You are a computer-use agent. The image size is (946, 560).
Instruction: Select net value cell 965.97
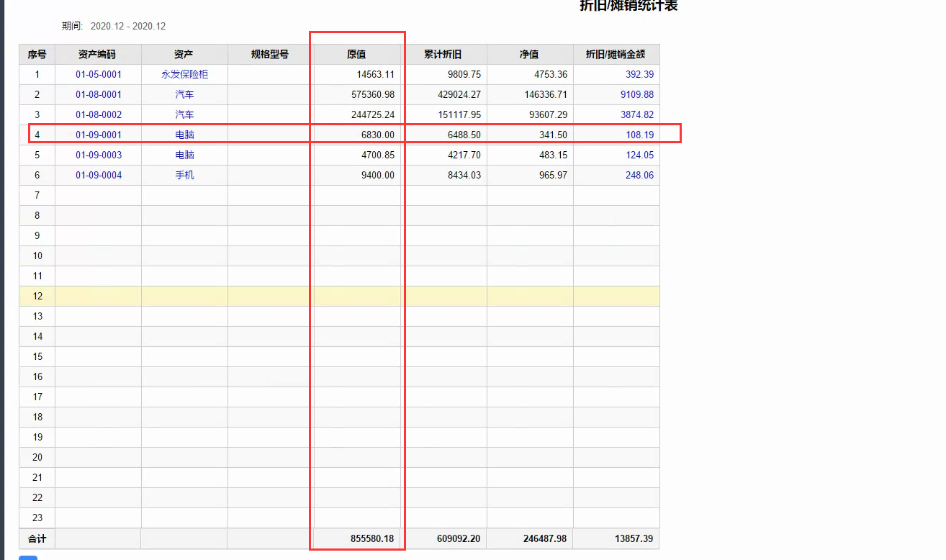click(530, 175)
